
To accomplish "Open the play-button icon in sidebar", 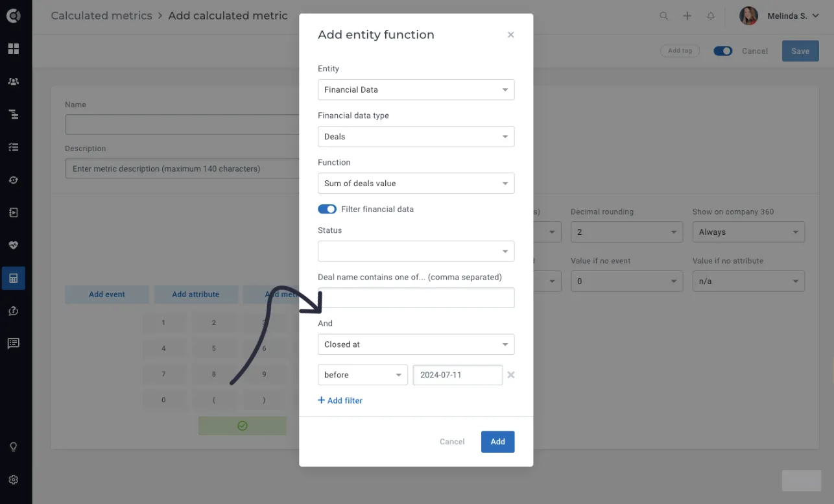I will (14, 213).
